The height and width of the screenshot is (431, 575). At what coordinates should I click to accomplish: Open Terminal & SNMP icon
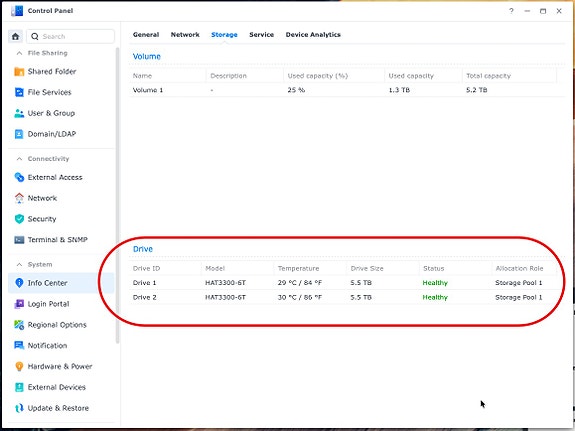click(19, 240)
